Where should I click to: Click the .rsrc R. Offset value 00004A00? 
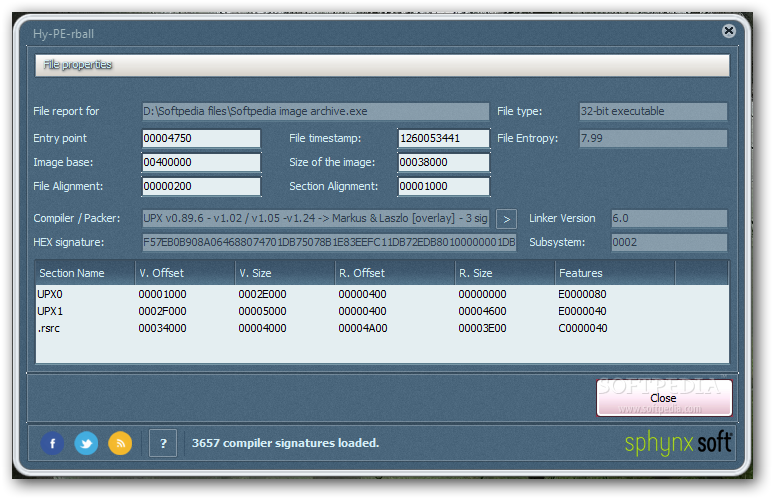click(363, 328)
